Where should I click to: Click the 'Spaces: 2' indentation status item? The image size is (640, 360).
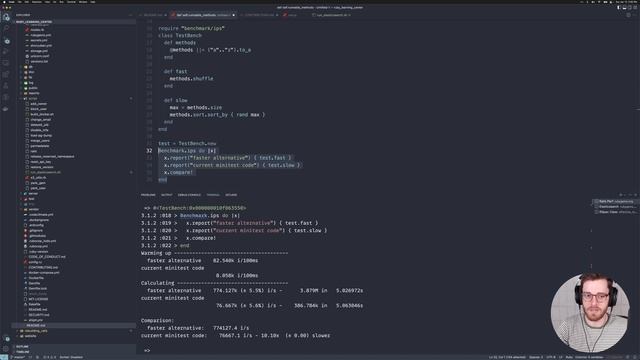(536, 357)
